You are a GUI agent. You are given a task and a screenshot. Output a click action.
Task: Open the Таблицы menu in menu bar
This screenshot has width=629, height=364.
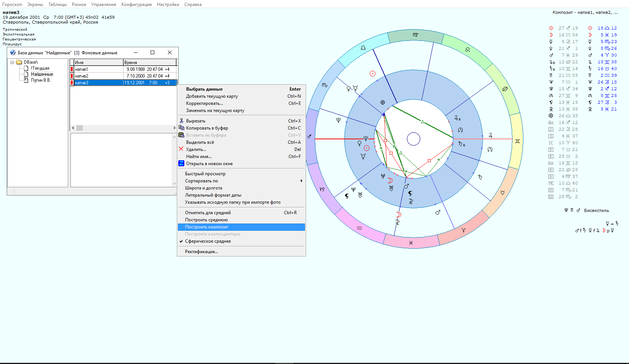point(57,4)
